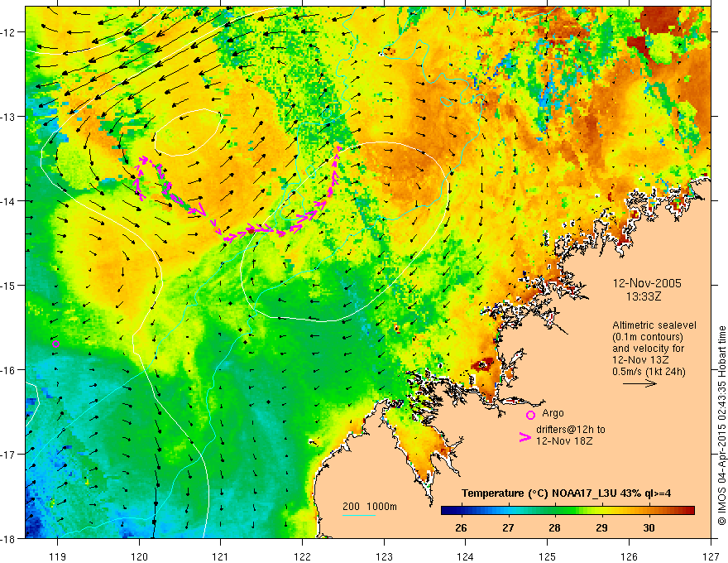Viewport: 728px width, 563px height.
Task: Click the colorbar value 27
Action: tap(508, 527)
